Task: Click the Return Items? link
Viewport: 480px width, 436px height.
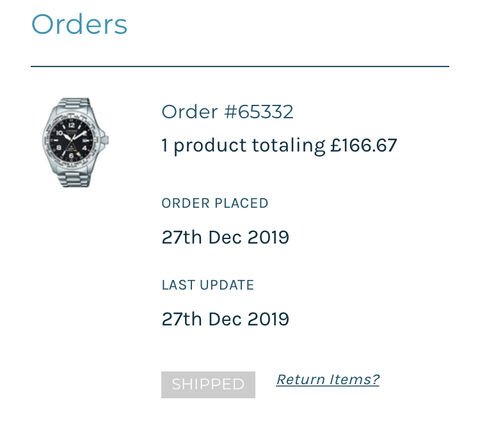Action: coord(328,379)
